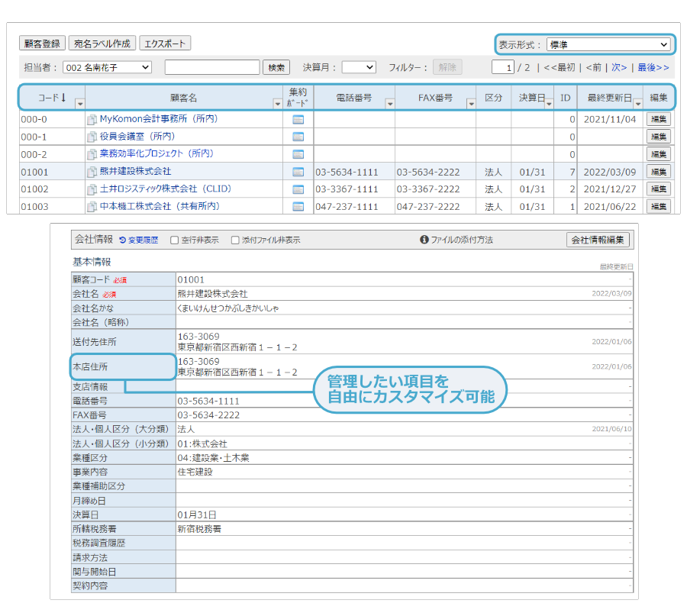The width and height of the screenshot is (687, 616).
Task: Click document icon beside 土井ロジスティック株式会社
Action: pos(92,189)
